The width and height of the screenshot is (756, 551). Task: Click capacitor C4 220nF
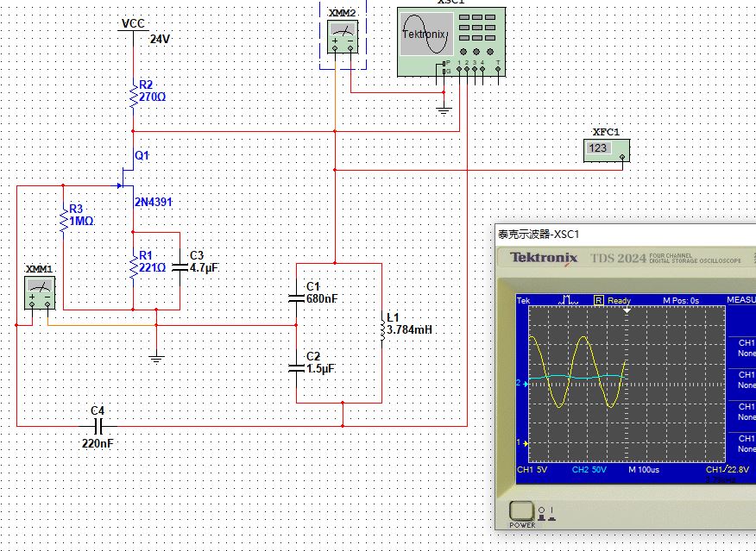(97, 426)
